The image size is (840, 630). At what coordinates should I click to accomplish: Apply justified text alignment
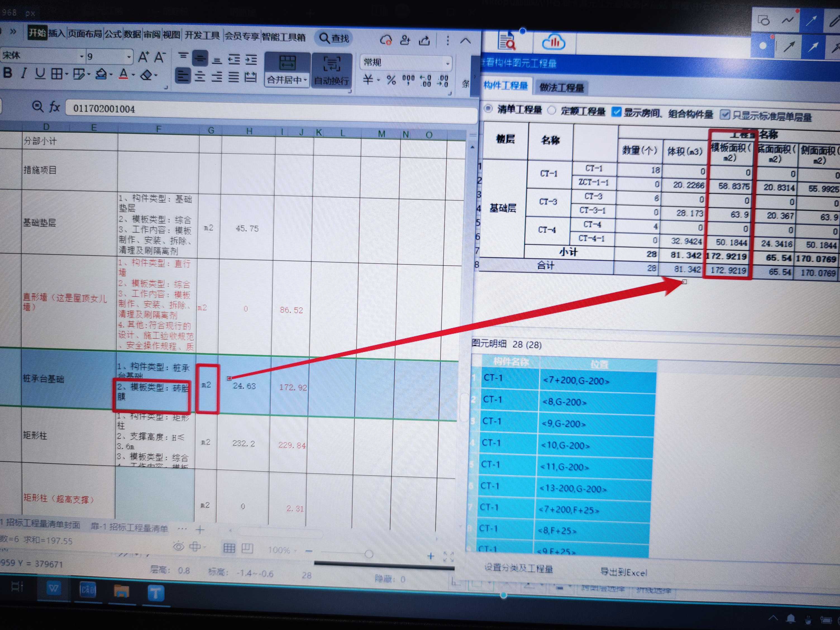click(x=233, y=77)
